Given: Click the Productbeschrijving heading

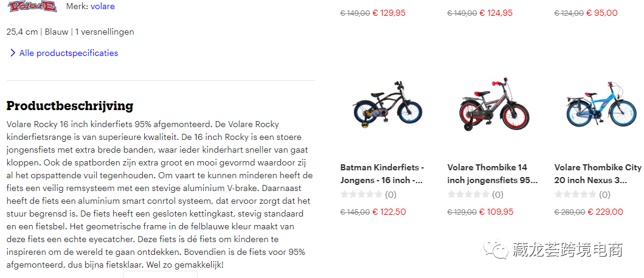Looking at the screenshot, I should [x=69, y=106].
